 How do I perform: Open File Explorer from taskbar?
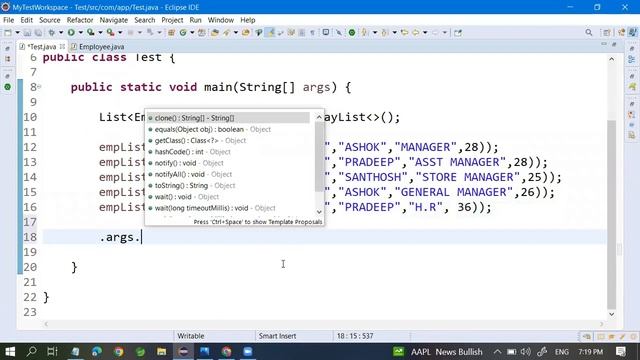[x=162, y=351]
